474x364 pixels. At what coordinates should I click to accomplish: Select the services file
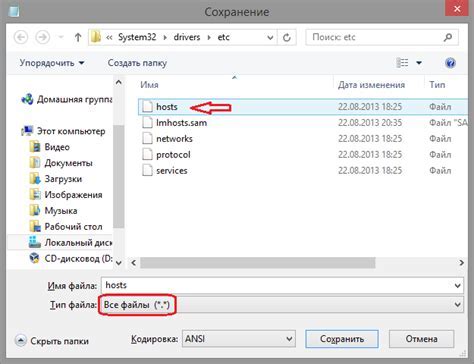coord(303,171)
